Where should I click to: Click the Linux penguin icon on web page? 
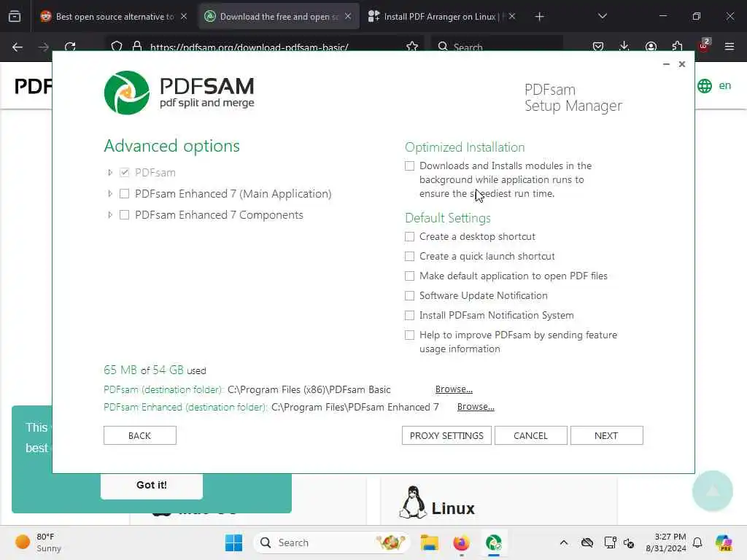pyautogui.click(x=413, y=502)
